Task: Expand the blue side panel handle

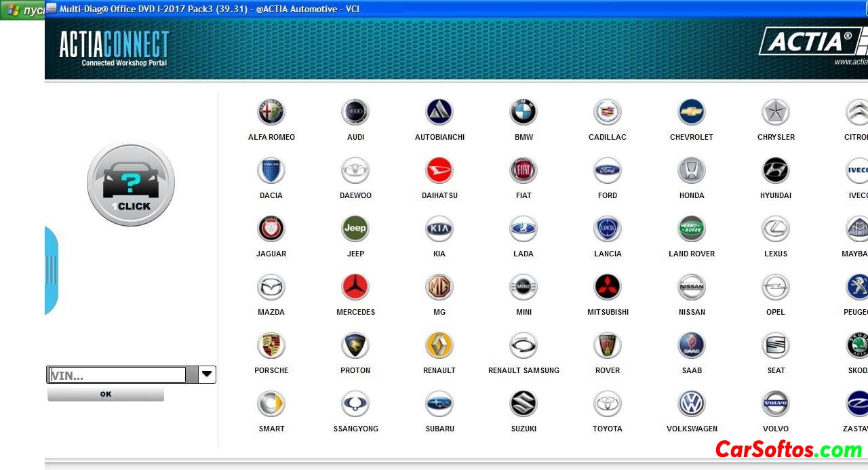Action: 51,270
